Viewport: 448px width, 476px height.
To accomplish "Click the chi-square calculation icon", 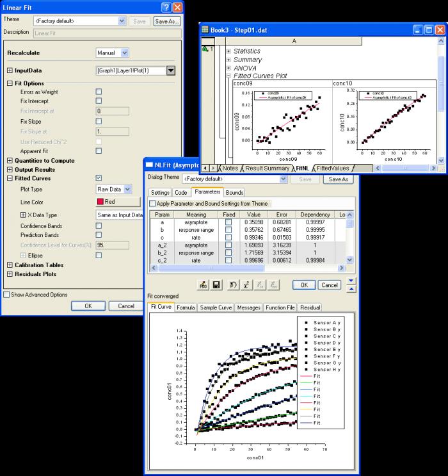I will click(x=246, y=284).
